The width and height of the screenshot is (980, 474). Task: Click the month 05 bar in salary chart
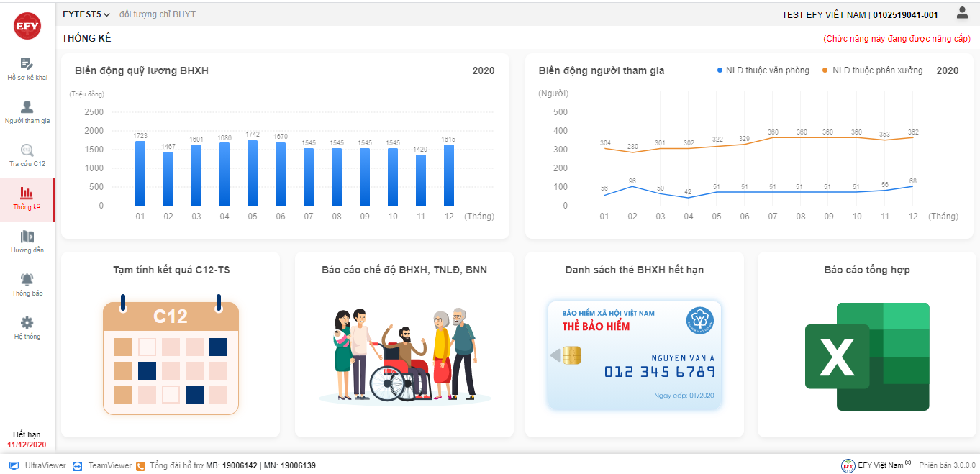[x=253, y=173]
